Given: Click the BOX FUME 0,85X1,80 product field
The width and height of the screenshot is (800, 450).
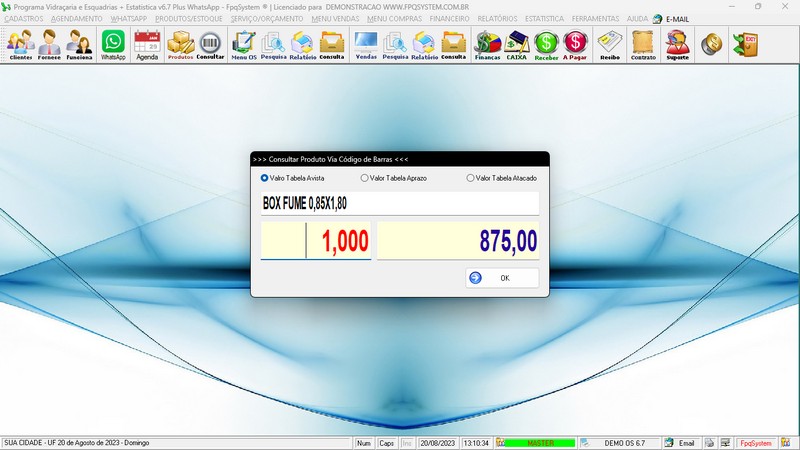Looking at the screenshot, I should 400,204.
